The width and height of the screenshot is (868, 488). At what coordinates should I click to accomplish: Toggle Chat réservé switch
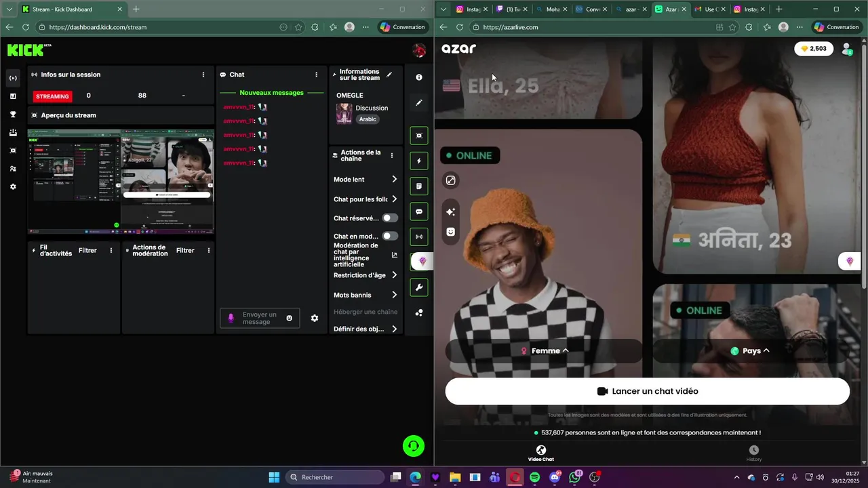click(390, 218)
